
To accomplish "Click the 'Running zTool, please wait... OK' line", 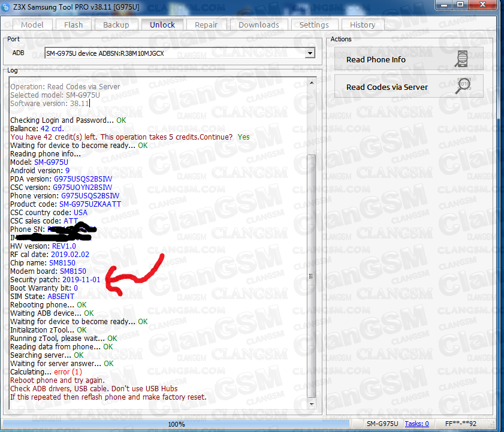I will click(64, 339).
